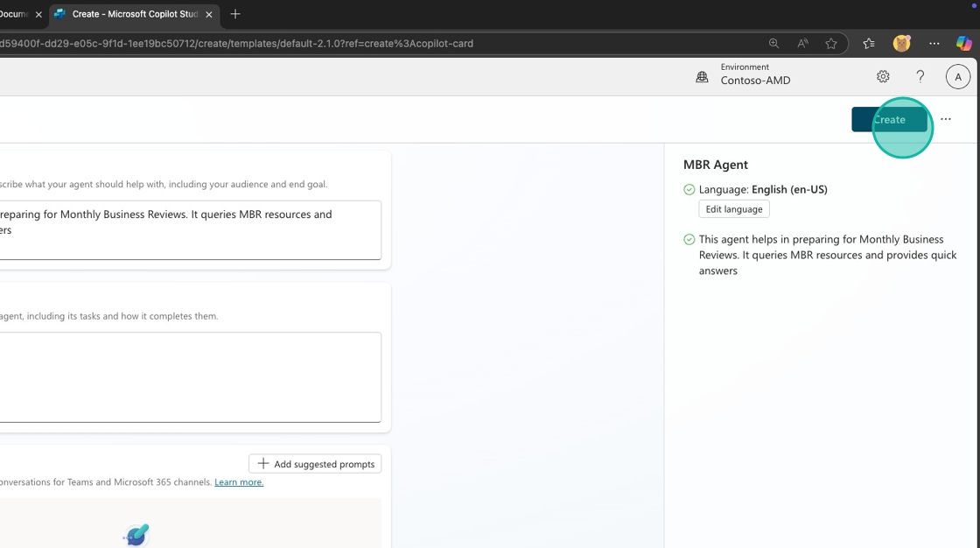Open the Copilot Studio settings gear
This screenshot has height=548, width=980.
(x=883, y=77)
